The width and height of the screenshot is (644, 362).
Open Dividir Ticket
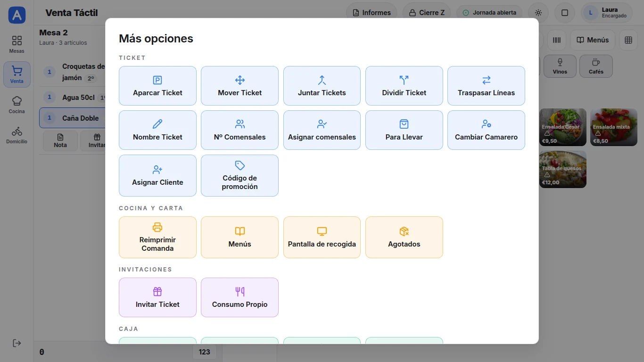[x=404, y=86]
